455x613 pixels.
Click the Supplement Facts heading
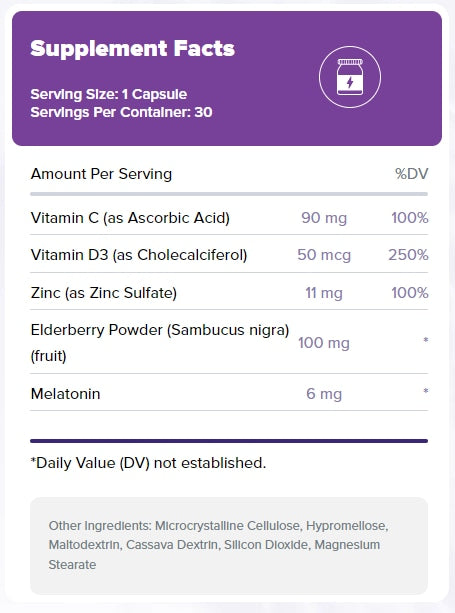click(x=133, y=48)
